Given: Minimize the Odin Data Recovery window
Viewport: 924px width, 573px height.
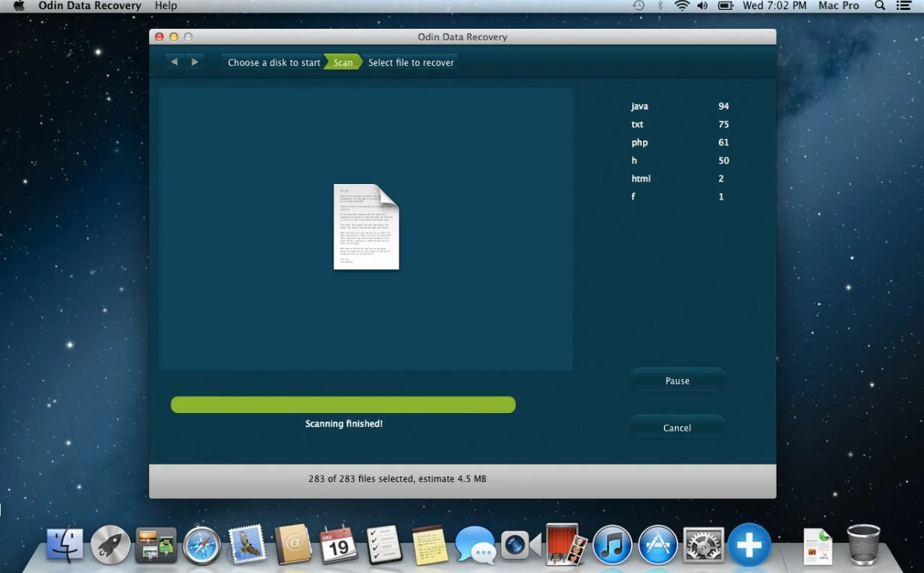Looking at the screenshot, I should (174, 36).
